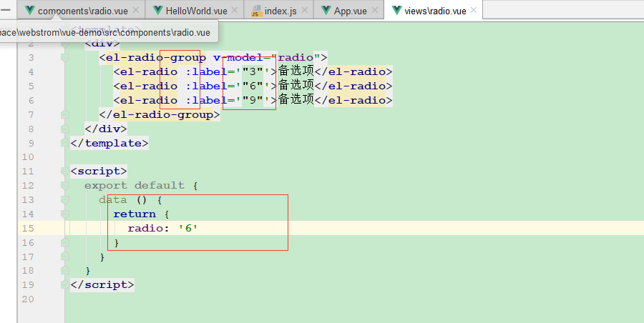Image resolution: width=644 pixels, height=323 pixels.
Task: Click the Vue icon on App.vue tab
Action: [x=326, y=10]
